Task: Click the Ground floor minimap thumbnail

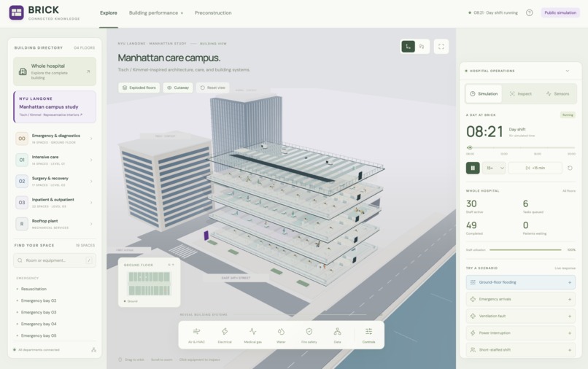Action: pos(150,284)
